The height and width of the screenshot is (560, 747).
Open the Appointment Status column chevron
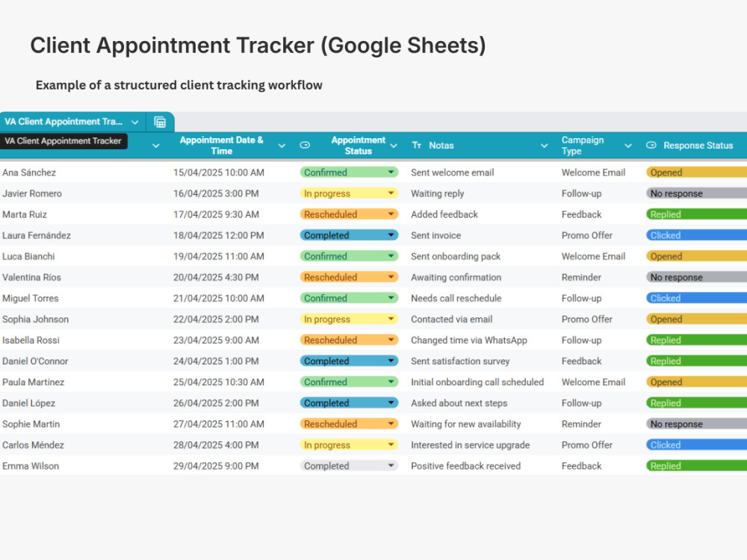pyautogui.click(x=394, y=146)
